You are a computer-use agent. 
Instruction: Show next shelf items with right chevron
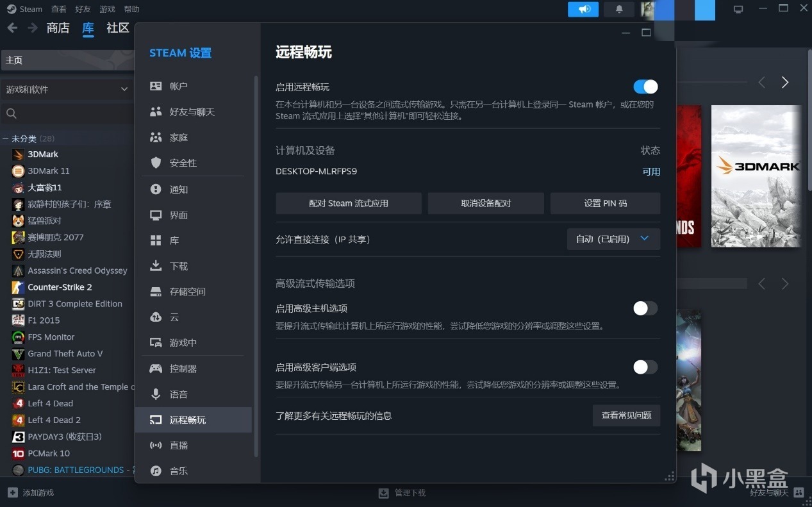pyautogui.click(x=785, y=82)
